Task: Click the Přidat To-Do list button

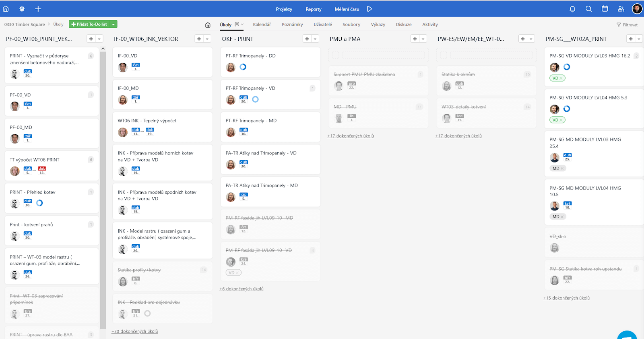Action: (x=89, y=24)
